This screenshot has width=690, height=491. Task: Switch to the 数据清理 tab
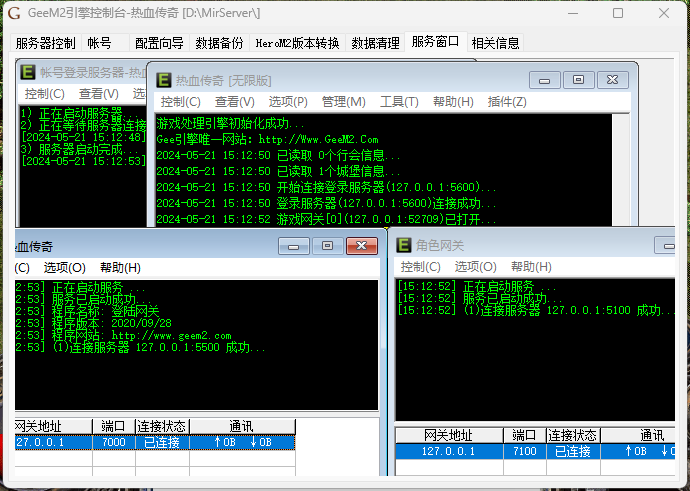375,43
